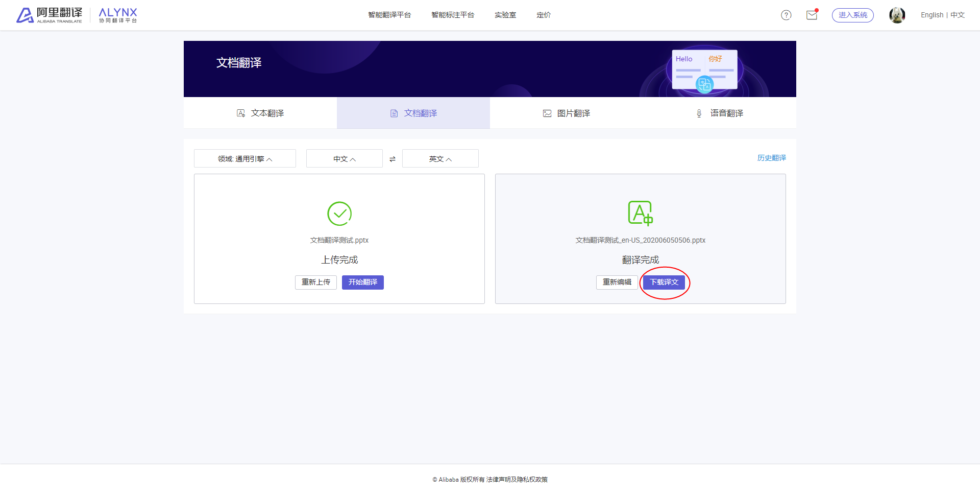The image size is (980, 495).
Task: Open 法律声明及隐私权政策 footer link
Action: pos(517,480)
